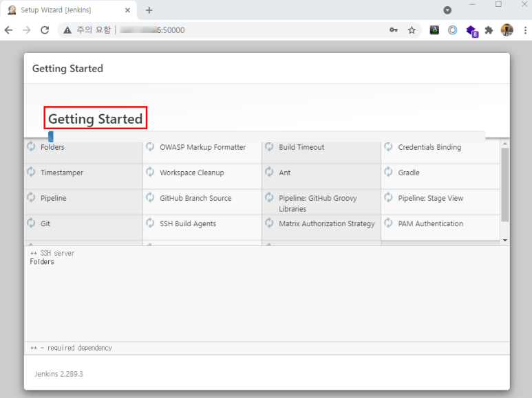532x398 pixels.
Task: Click the Gradle label
Action: 409,173
